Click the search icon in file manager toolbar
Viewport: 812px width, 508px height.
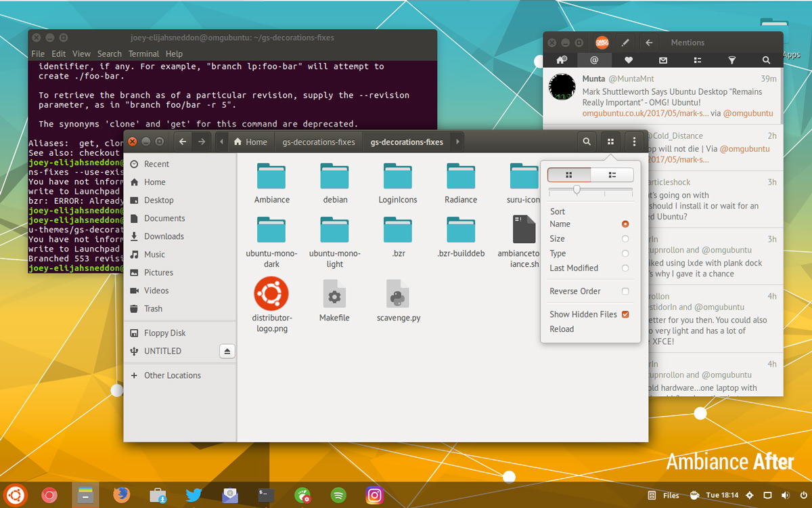pos(587,142)
